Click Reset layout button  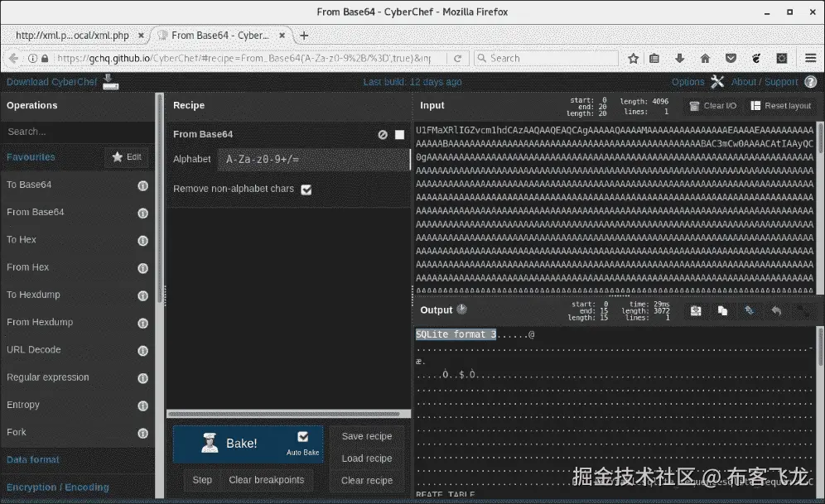coord(780,106)
